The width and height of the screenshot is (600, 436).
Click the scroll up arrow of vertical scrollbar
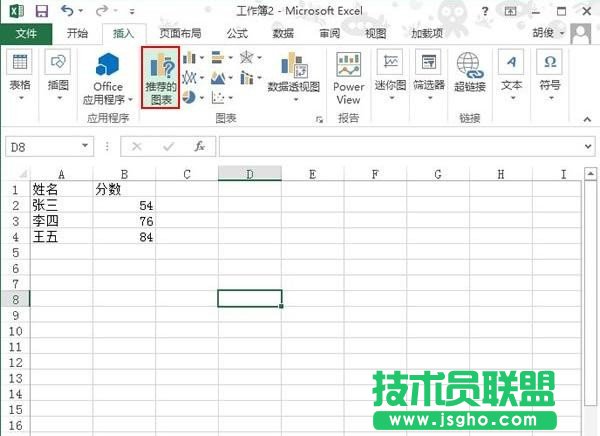(590, 173)
